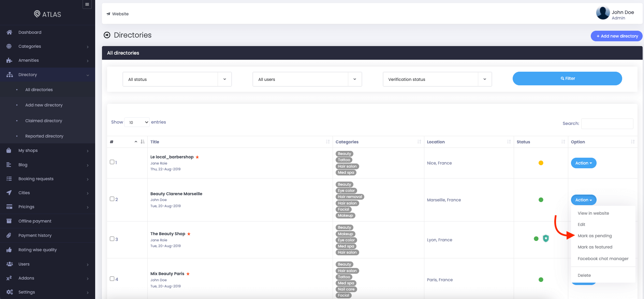This screenshot has height=299, width=644.
Task: Click the Users group icon
Action: [x=10, y=264]
